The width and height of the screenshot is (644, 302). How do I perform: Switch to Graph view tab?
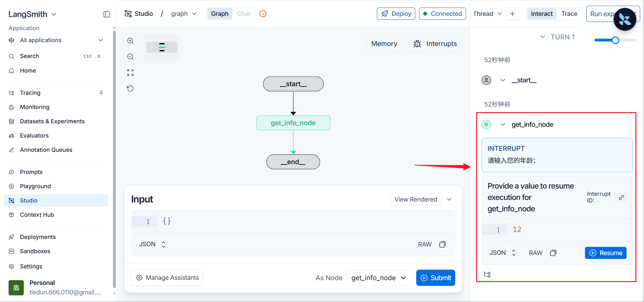(x=220, y=14)
